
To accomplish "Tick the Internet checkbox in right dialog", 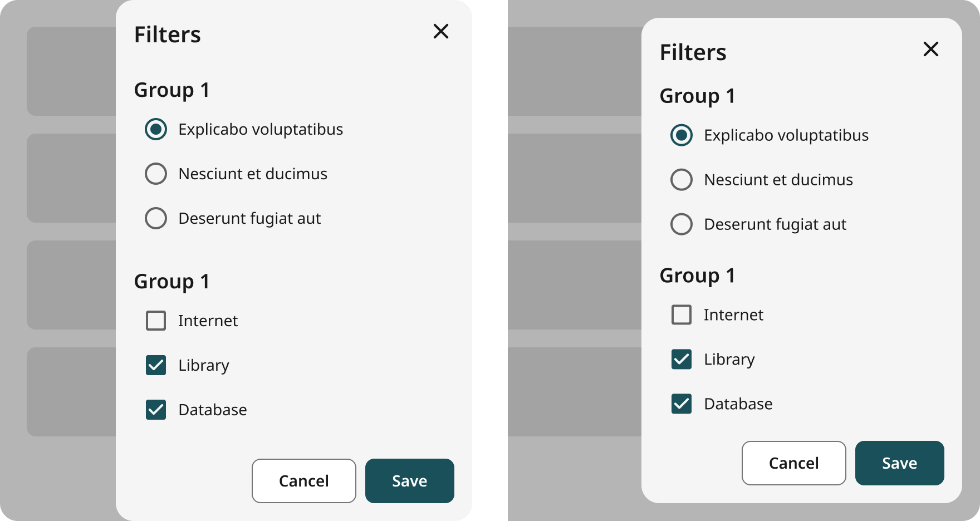I will (x=682, y=314).
